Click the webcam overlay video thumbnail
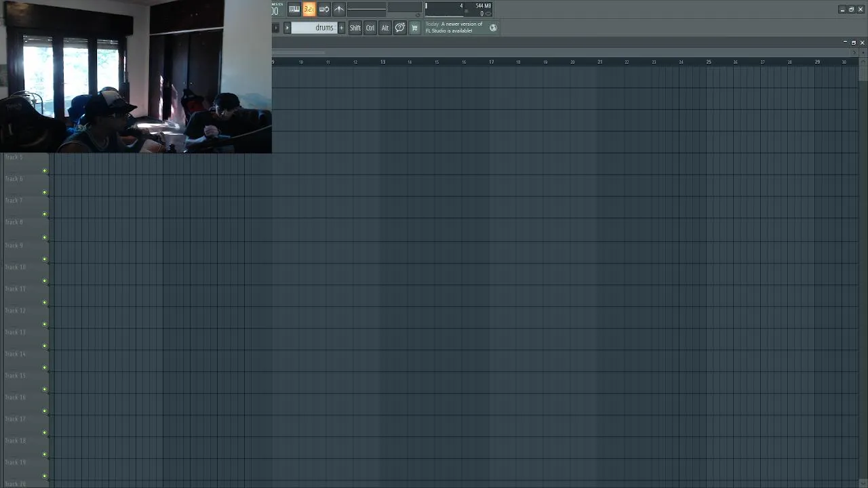The width and height of the screenshot is (868, 488). coord(136,77)
